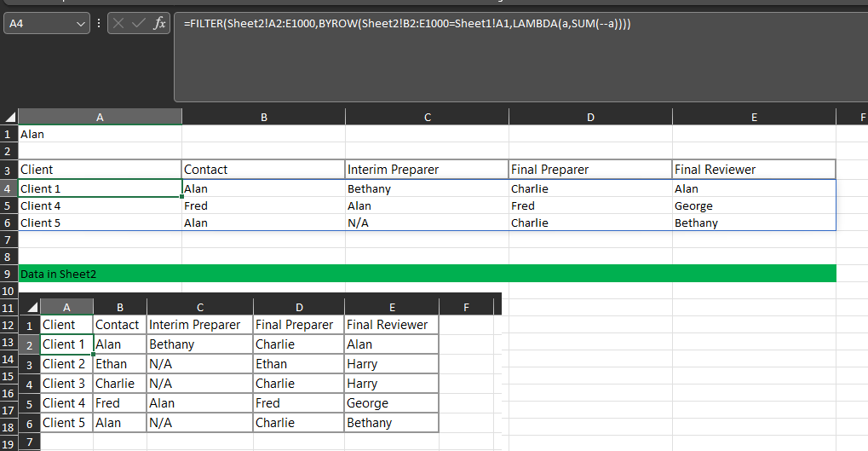Screen dimensions: 868x451
Task: Click Final Reviewer header in Sheet2 image
Action: [391, 325]
